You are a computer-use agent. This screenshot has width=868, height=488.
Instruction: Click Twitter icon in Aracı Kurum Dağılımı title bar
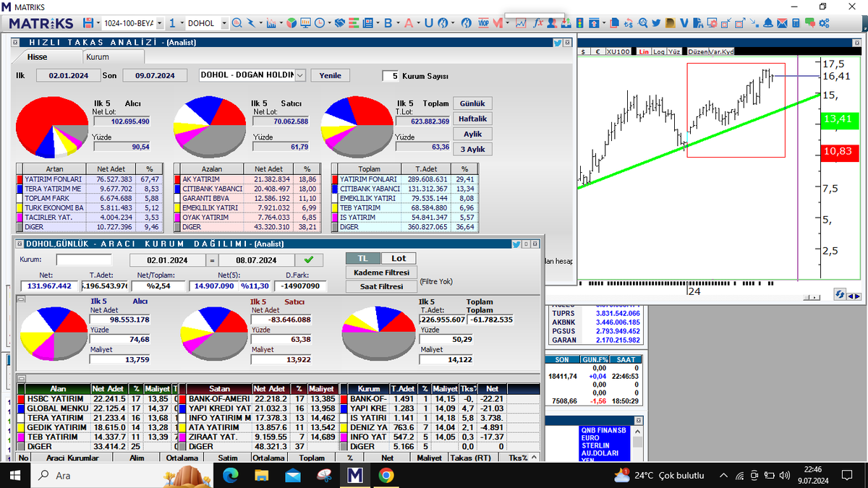516,244
